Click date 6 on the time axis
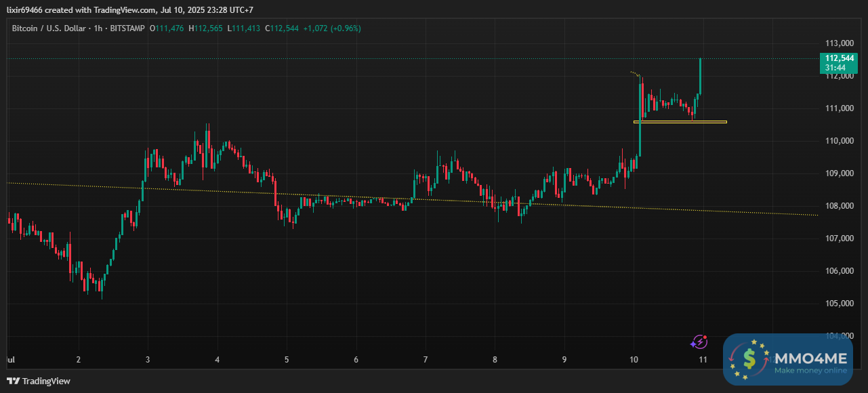This screenshot has width=868, height=393. 356,359
